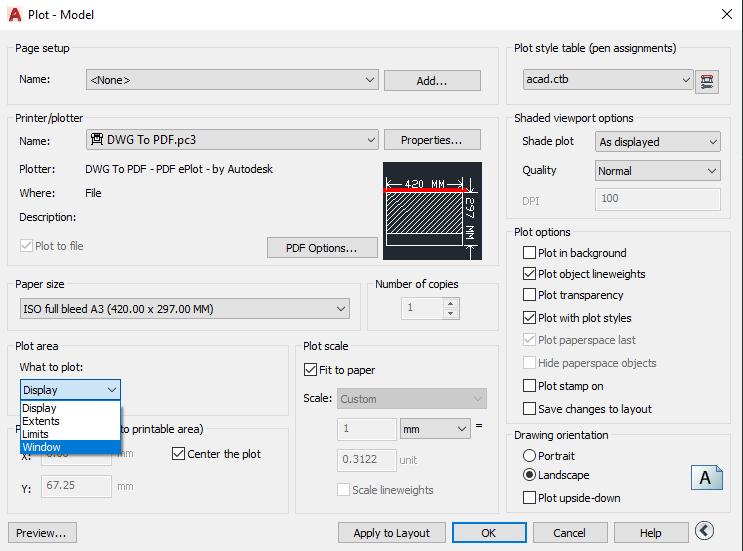The image size is (743, 551).
Task: Click the Number of copies field
Action: 423,308
